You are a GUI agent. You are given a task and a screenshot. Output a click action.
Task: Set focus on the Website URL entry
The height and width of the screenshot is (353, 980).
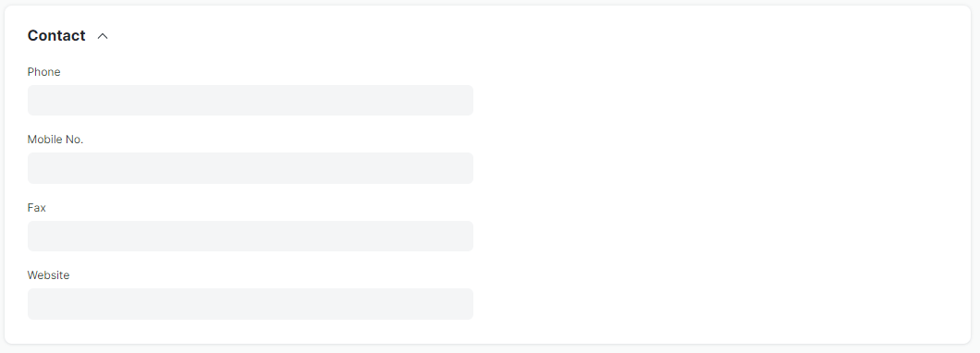coord(250,304)
